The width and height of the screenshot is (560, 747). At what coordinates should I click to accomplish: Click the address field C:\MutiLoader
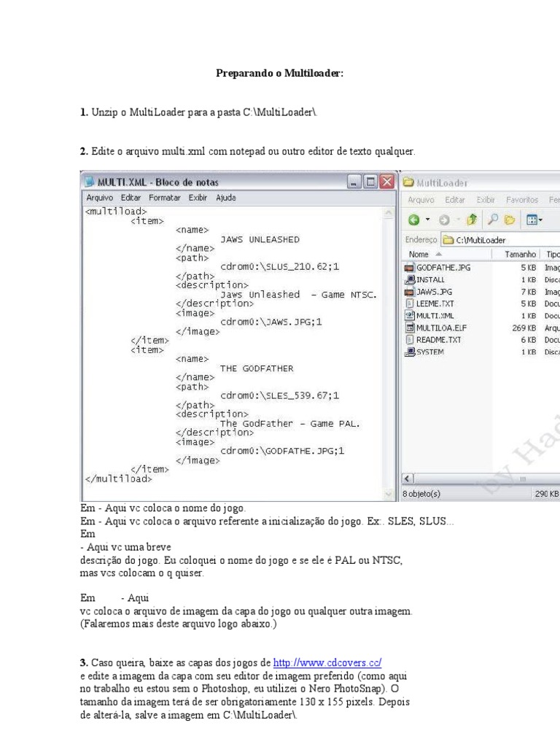500,240
